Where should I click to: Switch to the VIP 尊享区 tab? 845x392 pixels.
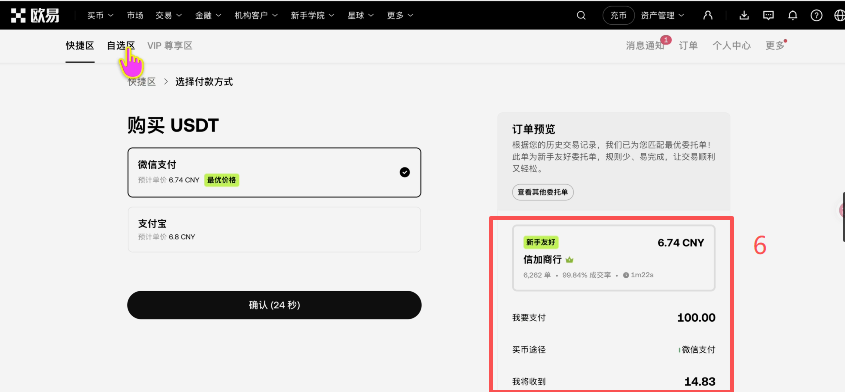(170, 46)
